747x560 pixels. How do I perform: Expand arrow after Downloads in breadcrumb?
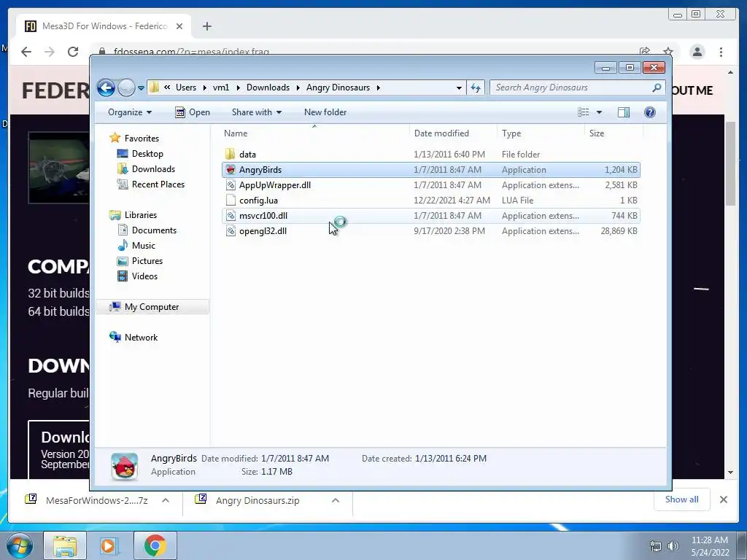click(298, 87)
